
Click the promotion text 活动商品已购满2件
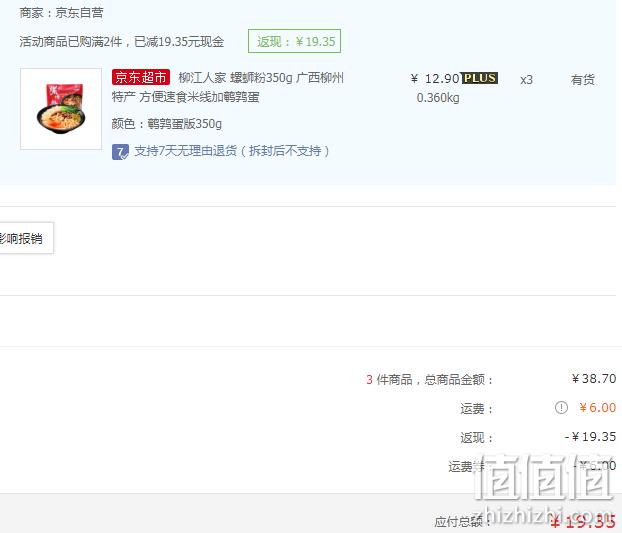click(x=71, y=41)
